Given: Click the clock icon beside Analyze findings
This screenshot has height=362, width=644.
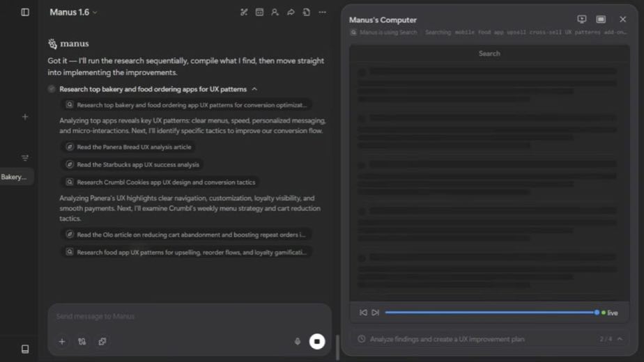Looking at the screenshot, I should 362,339.
